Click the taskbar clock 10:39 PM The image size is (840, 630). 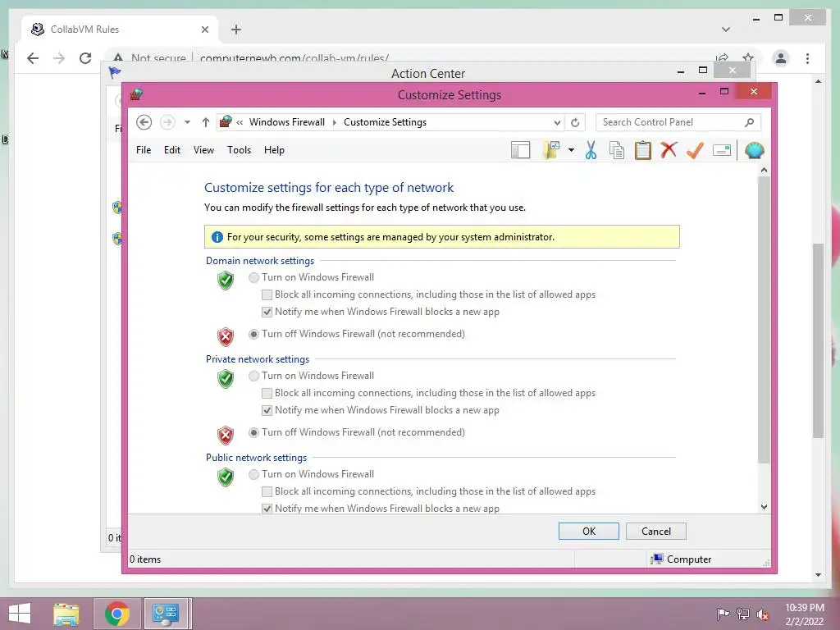804,608
